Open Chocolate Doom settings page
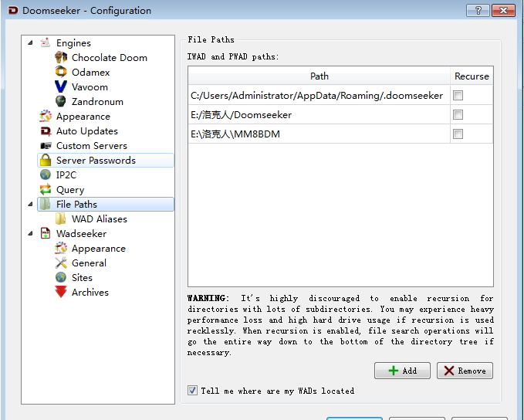 [x=110, y=57]
